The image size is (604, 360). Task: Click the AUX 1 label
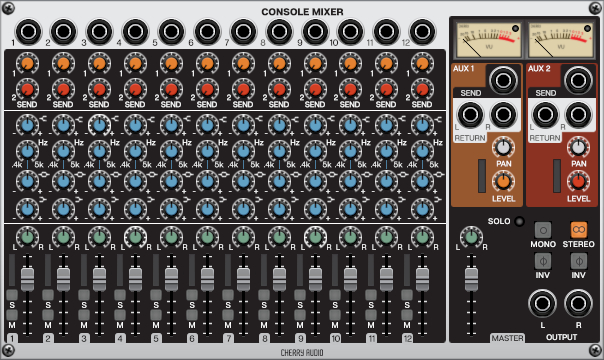click(463, 69)
